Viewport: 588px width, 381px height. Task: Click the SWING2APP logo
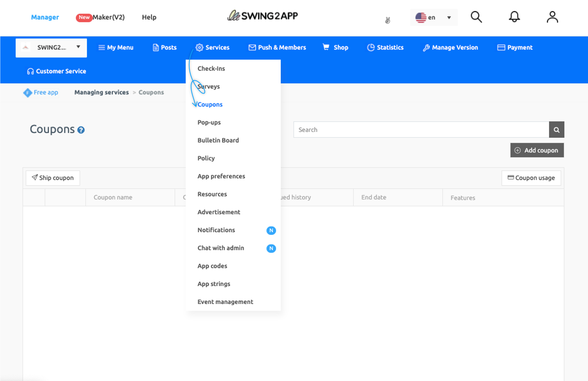263,16
